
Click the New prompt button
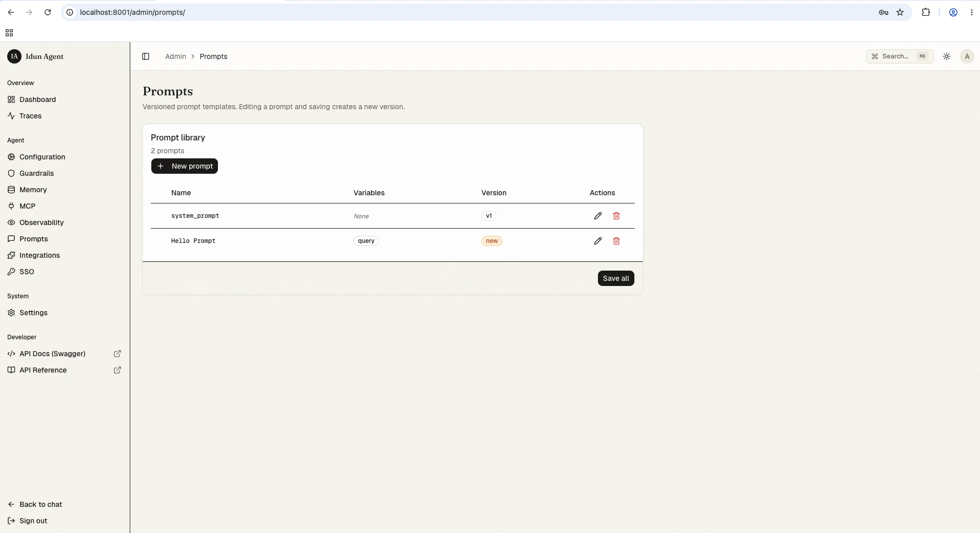pyautogui.click(x=185, y=166)
